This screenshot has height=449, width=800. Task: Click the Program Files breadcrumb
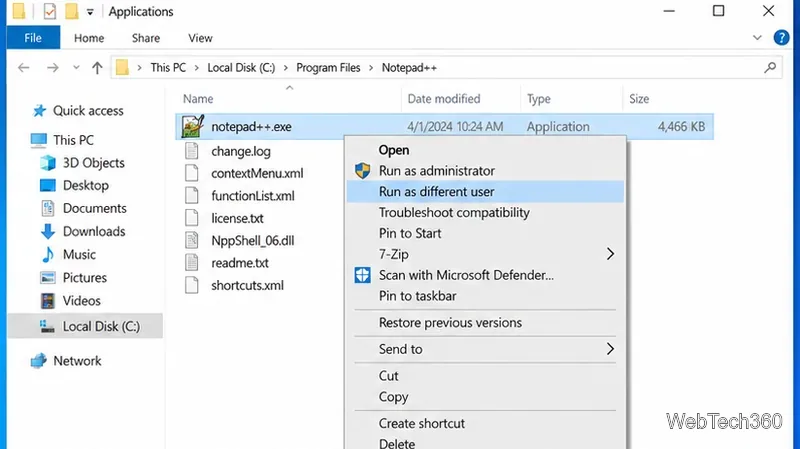[x=328, y=68]
